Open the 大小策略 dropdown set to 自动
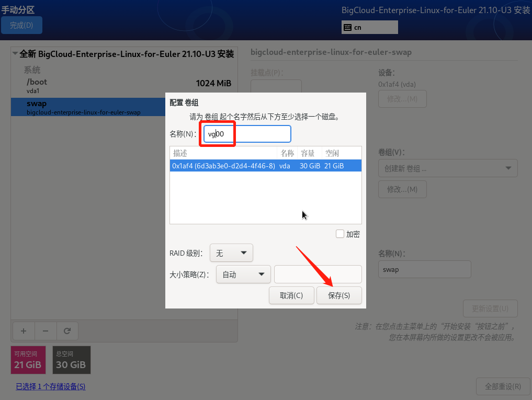Screen dimensions: 532x400 [x=243, y=275]
